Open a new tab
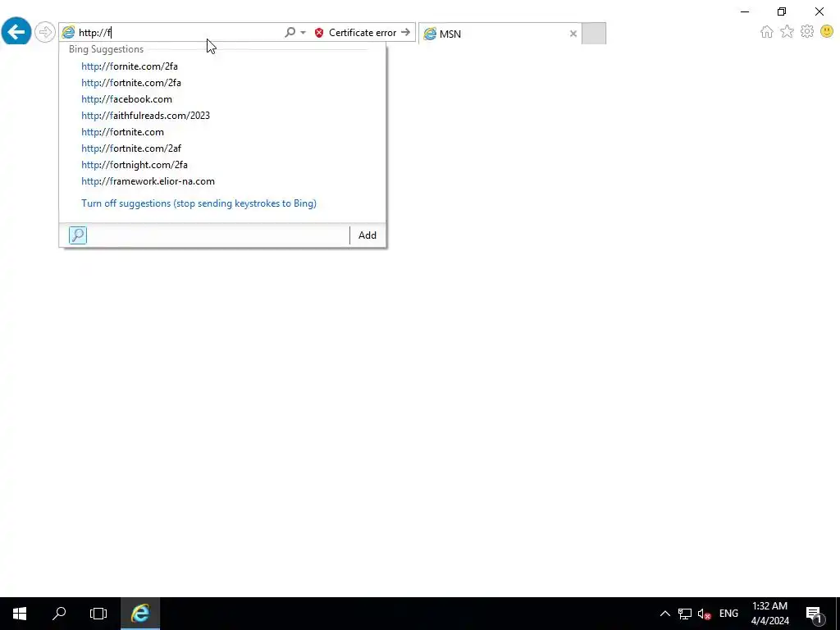Image resolution: width=840 pixels, height=630 pixels. click(x=594, y=33)
